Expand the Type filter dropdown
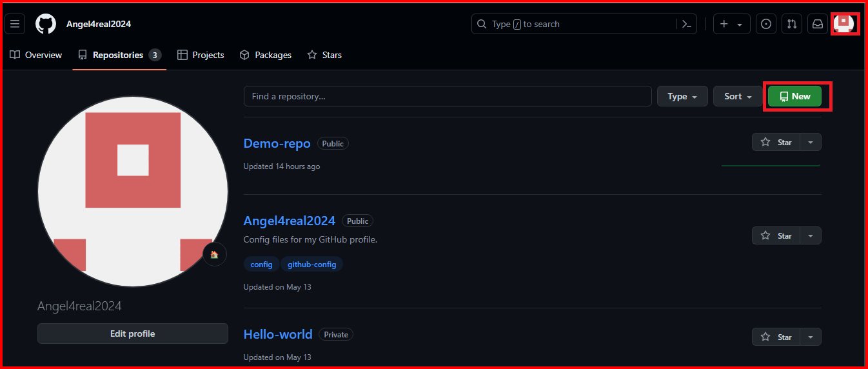This screenshot has width=868, height=369. (682, 96)
